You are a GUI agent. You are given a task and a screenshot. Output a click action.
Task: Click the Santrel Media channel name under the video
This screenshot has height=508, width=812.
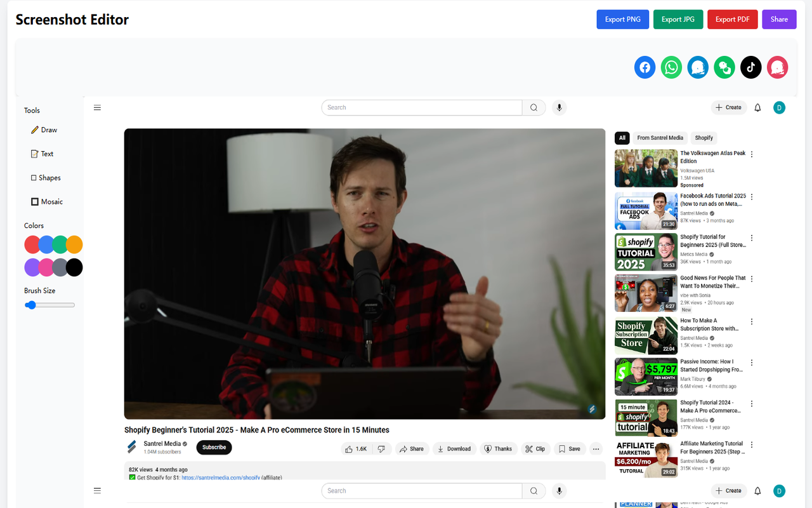tap(162, 444)
